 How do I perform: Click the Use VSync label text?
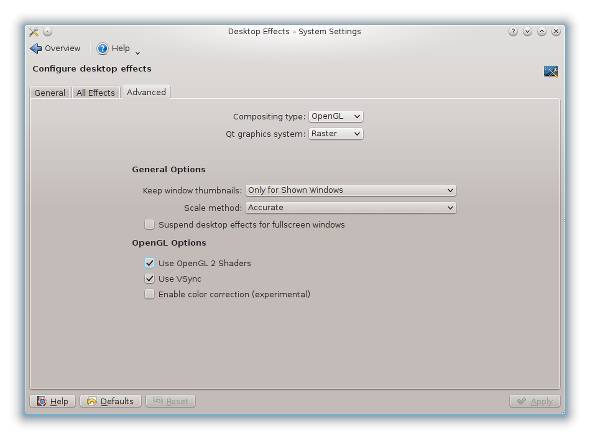179,279
